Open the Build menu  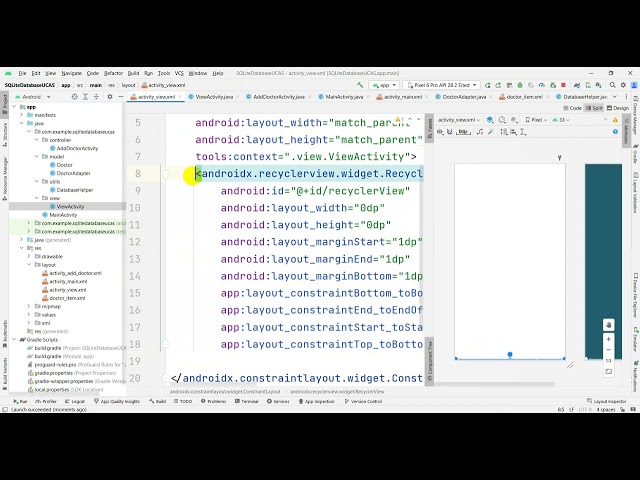(x=133, y=73)
